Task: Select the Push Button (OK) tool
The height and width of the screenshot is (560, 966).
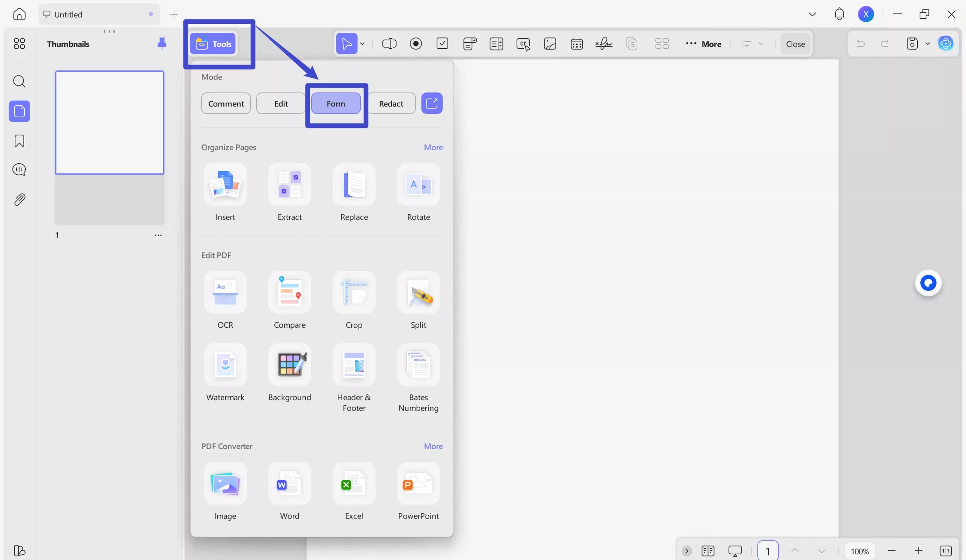Action: pos(523,44)
